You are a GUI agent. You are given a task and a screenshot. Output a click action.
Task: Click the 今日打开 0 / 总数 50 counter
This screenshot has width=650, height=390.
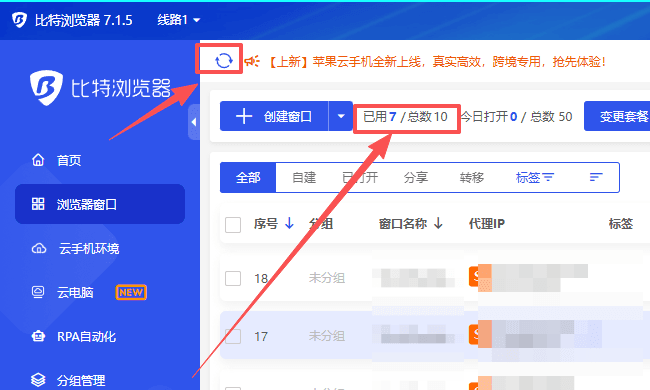tap(517, 117)
